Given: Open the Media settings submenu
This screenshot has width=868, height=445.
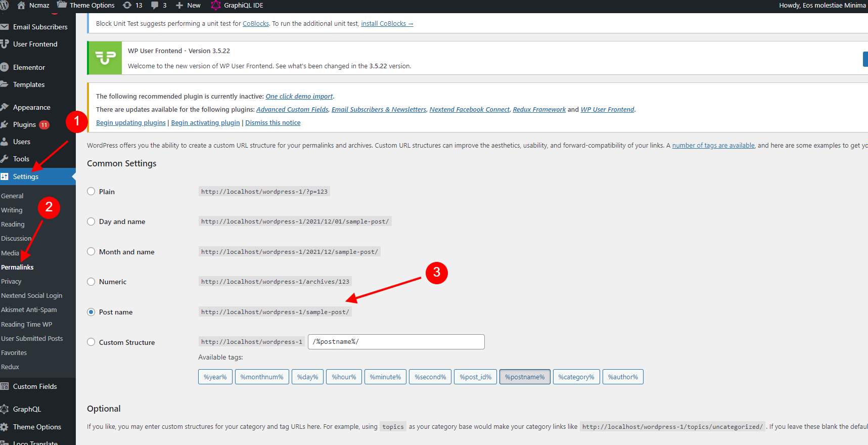Looking at the screenshot, I should click(x=10, y=253).
